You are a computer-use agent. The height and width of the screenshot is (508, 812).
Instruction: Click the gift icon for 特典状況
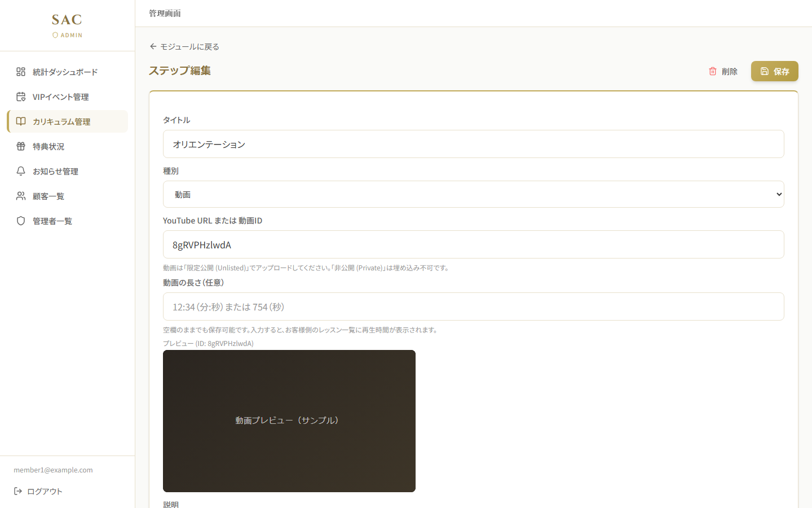[x=21, y=146]
